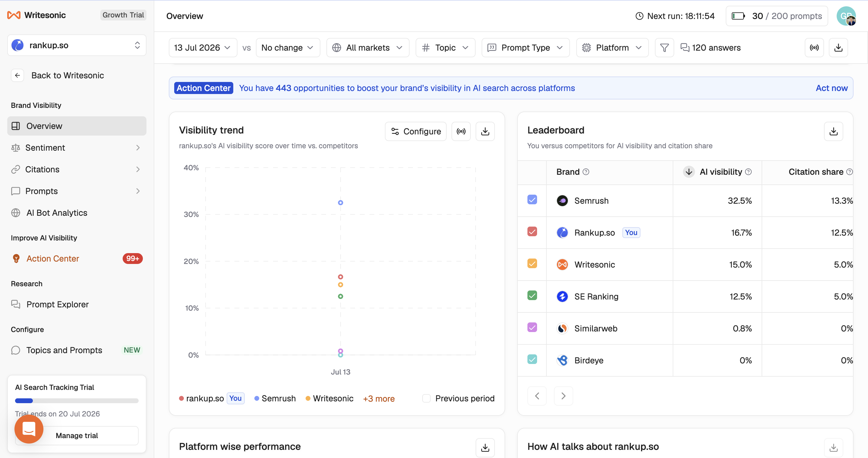The image size is (868, 458).
Task: Click the Action Center banner label
Action: pos(203,88)
